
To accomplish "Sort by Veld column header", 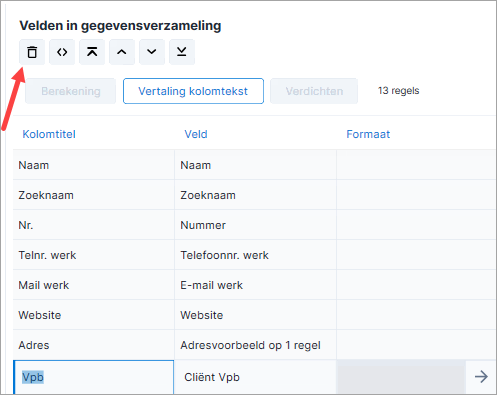I will tap(196, 134).
